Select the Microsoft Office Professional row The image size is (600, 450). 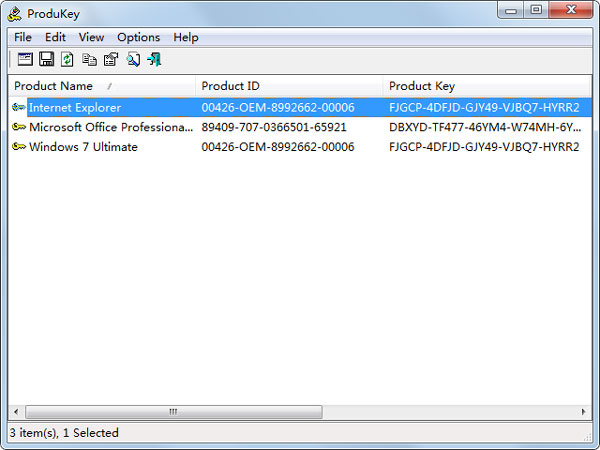tap(300, 127)
